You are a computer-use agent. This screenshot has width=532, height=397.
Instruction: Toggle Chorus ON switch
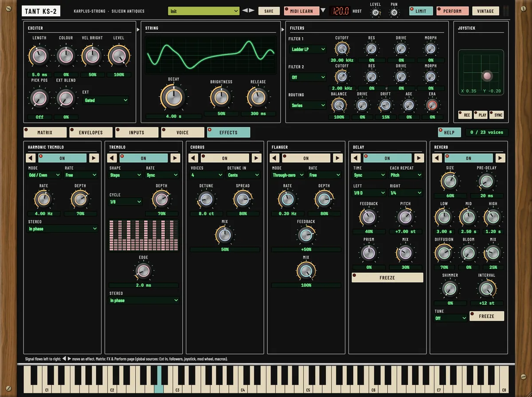225,158
